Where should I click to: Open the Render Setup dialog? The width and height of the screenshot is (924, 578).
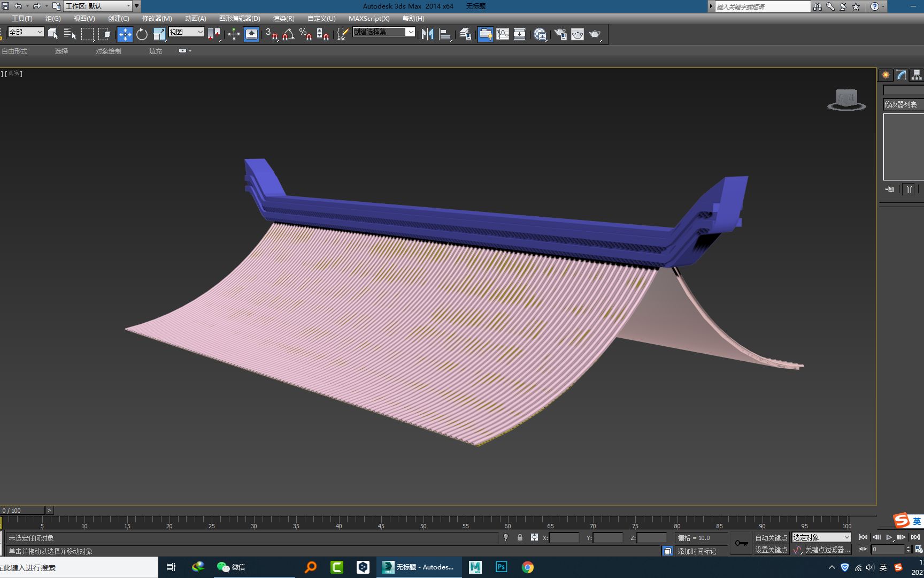561,34
